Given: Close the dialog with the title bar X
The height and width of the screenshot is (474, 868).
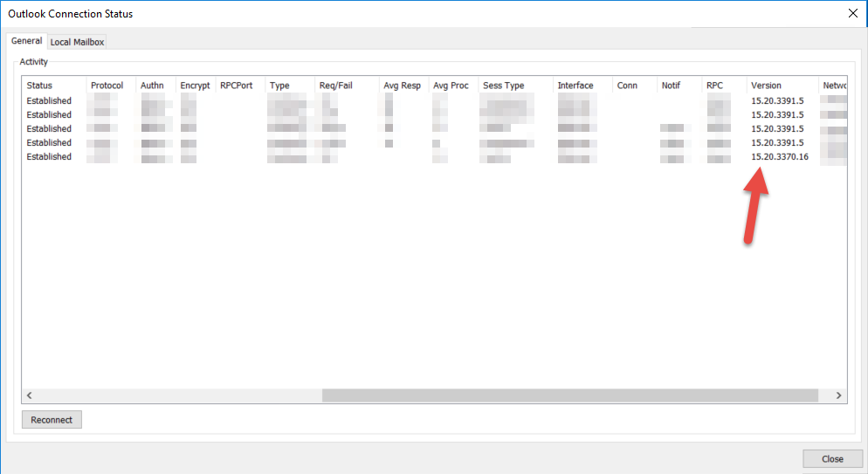Looking at the screenshot, I should [x=852, y=13].
